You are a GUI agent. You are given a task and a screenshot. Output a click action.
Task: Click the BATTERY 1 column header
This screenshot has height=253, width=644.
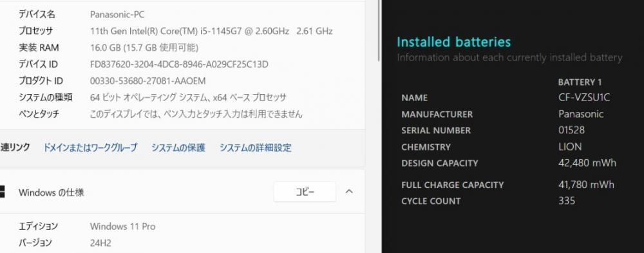(x=580, y=82)
